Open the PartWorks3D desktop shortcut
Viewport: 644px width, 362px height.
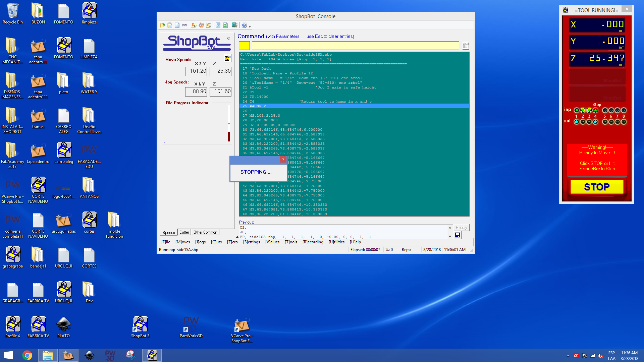tap(191, 327)
